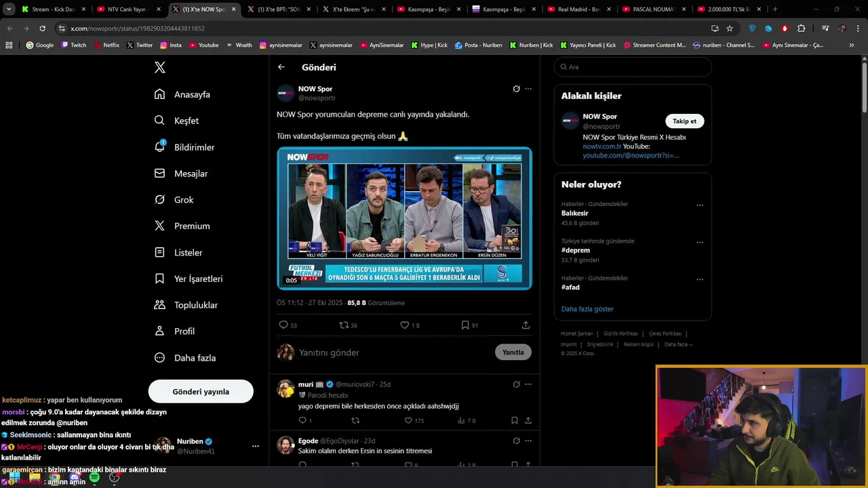Like muri's reply with 175 likes
The height and width of the screenshot is (488, 868).
tap(408, 421)
